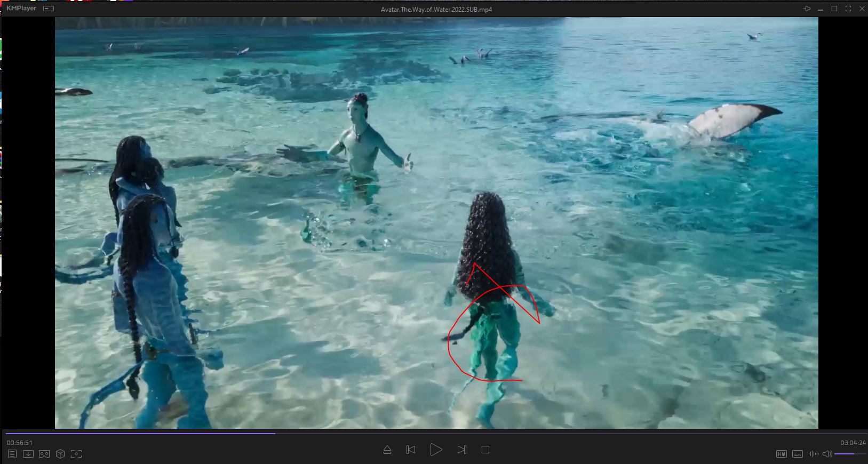Click the eject/open file icon

click(x=387, y=450)
